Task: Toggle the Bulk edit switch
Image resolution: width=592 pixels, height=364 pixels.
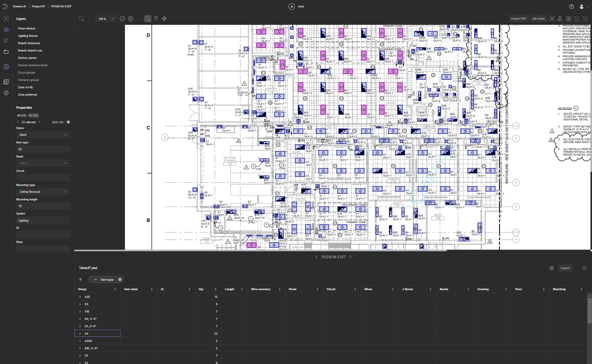Action: [x=68, y=122]
